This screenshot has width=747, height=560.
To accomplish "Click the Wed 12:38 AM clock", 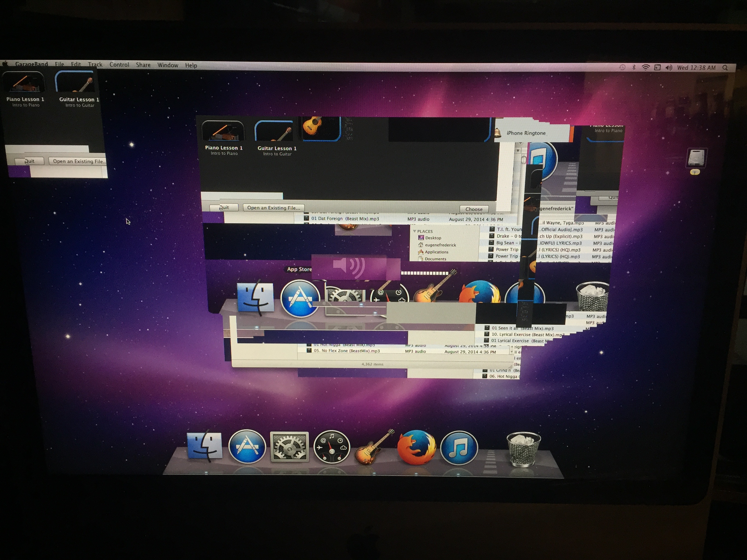I will [x=696, y=68].
